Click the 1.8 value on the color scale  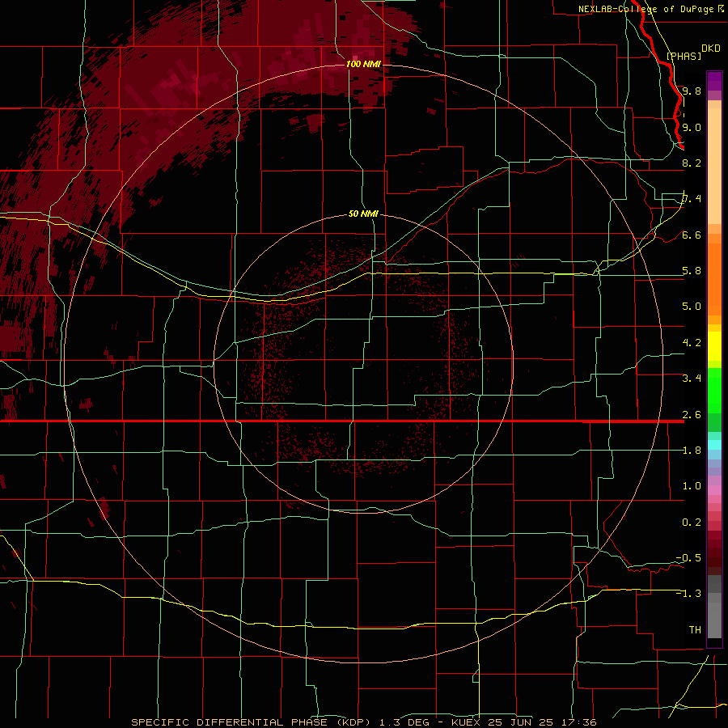[x=692, y=451]
